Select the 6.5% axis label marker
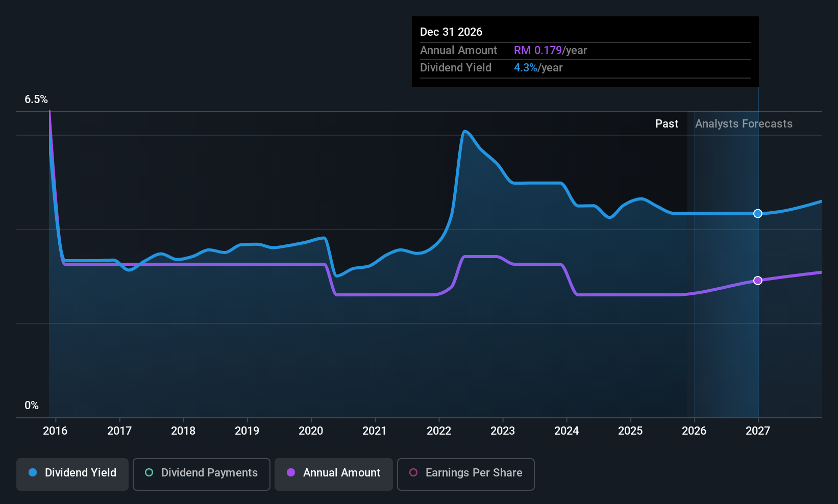 [36, 99]
